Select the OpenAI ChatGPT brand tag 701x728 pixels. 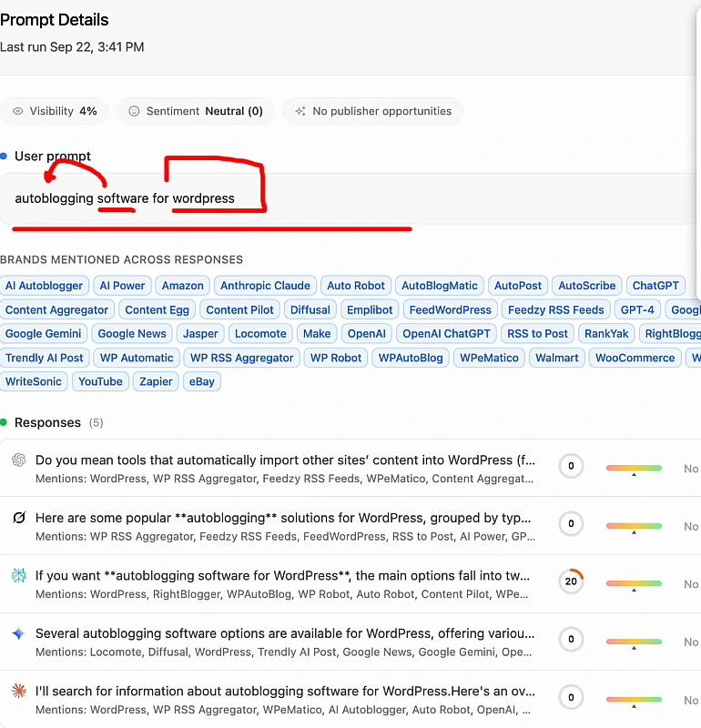tap(446, 334)
